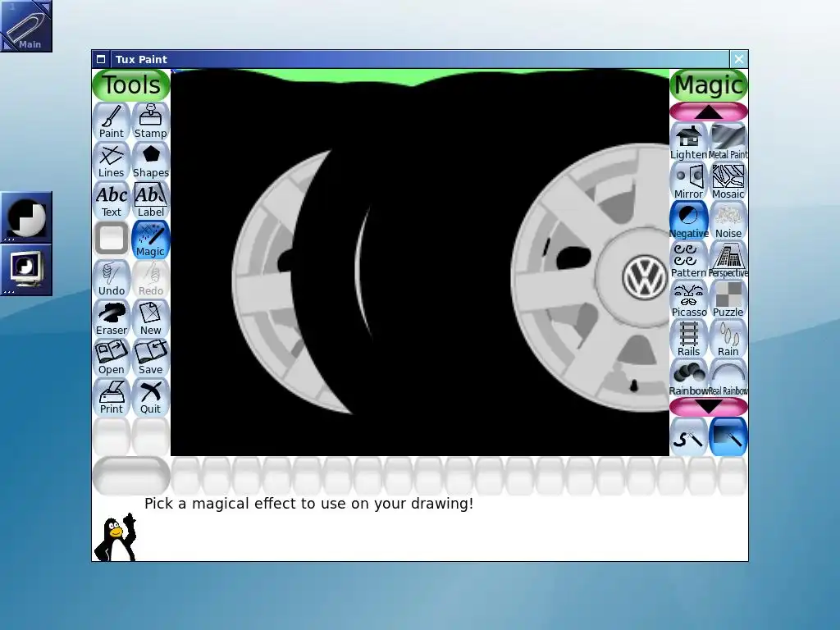Select the Paint brush tool
840x630 pixels.
pos(112,121)
